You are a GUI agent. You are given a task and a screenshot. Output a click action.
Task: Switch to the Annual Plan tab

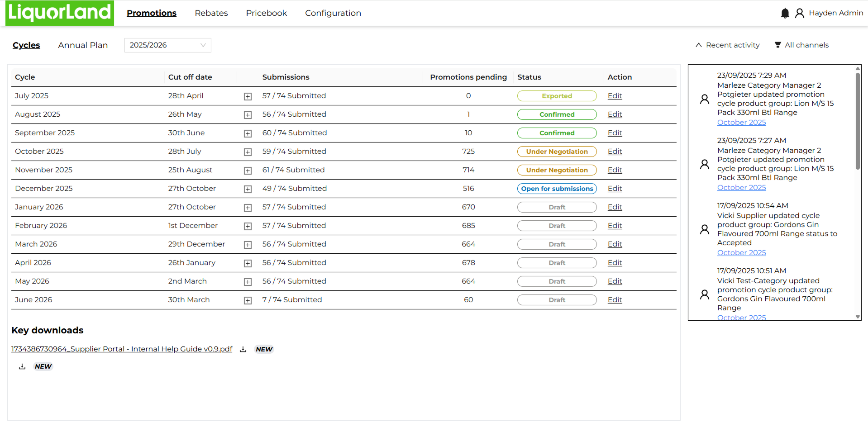click(83, 45)
